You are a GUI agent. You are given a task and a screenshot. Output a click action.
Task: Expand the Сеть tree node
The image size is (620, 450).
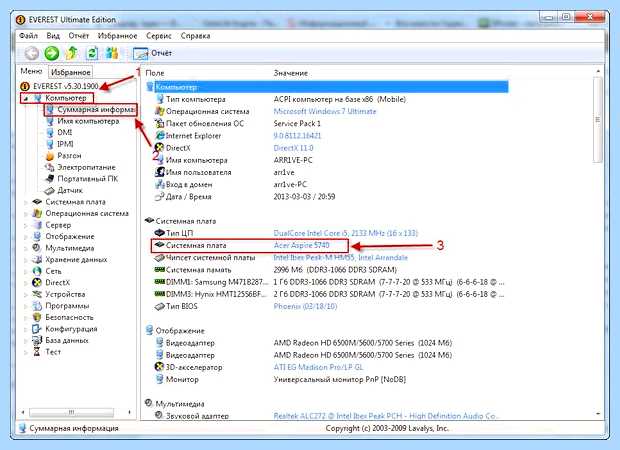coord(26,271)
